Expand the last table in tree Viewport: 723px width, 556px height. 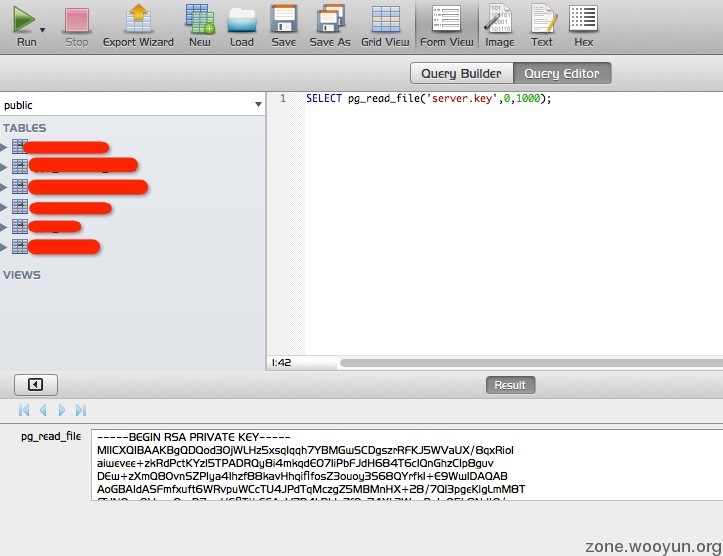click(4, 247)
